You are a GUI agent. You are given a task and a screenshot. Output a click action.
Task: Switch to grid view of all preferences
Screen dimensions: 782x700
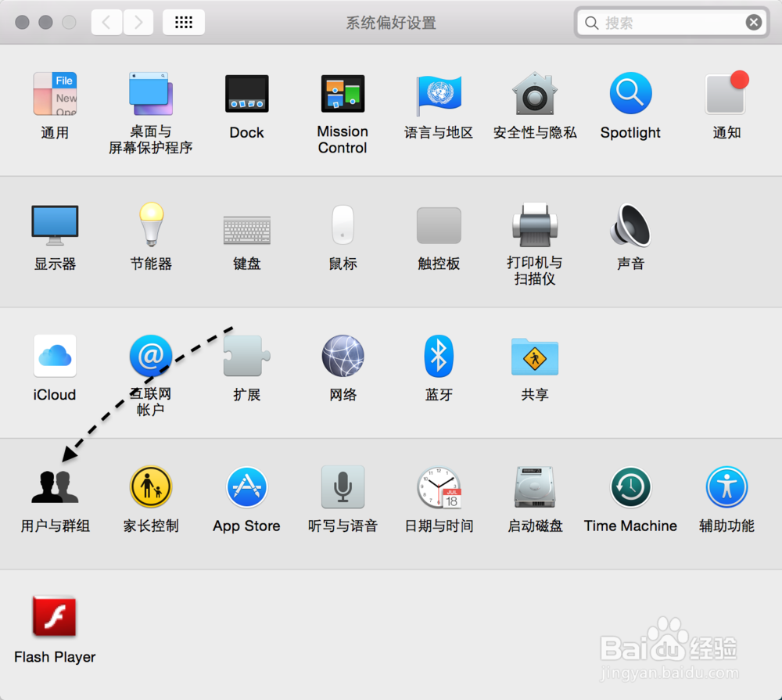[183, 22]
